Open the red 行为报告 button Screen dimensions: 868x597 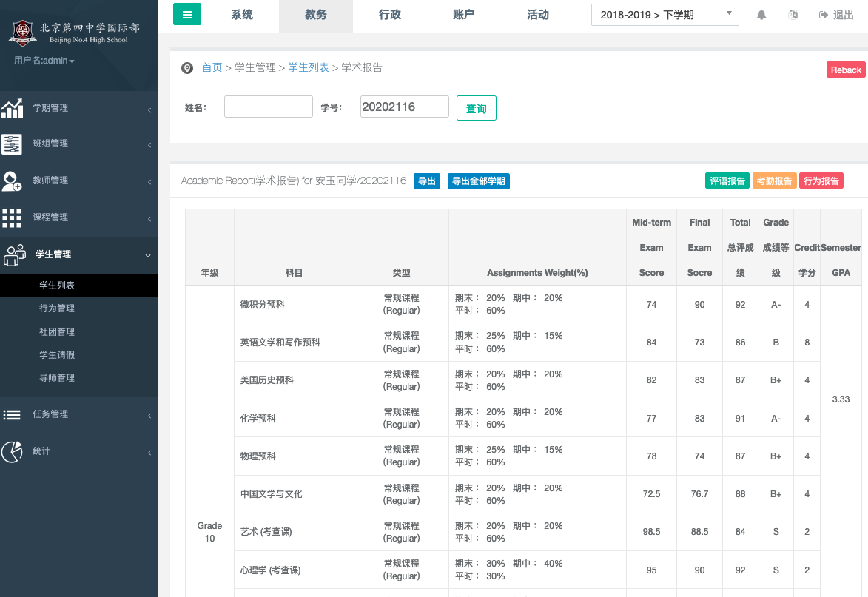tap(821, 181)
